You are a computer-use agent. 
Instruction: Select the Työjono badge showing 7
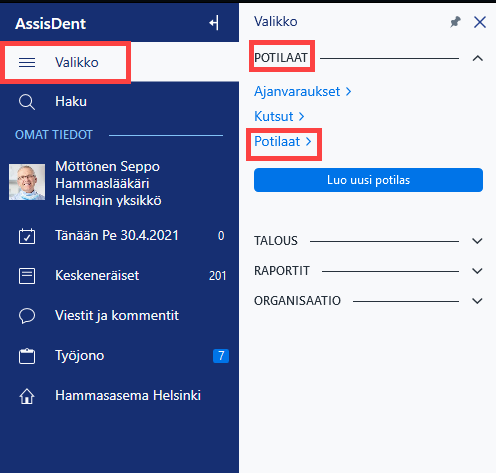pyautogui.click(x=221, y=356)
